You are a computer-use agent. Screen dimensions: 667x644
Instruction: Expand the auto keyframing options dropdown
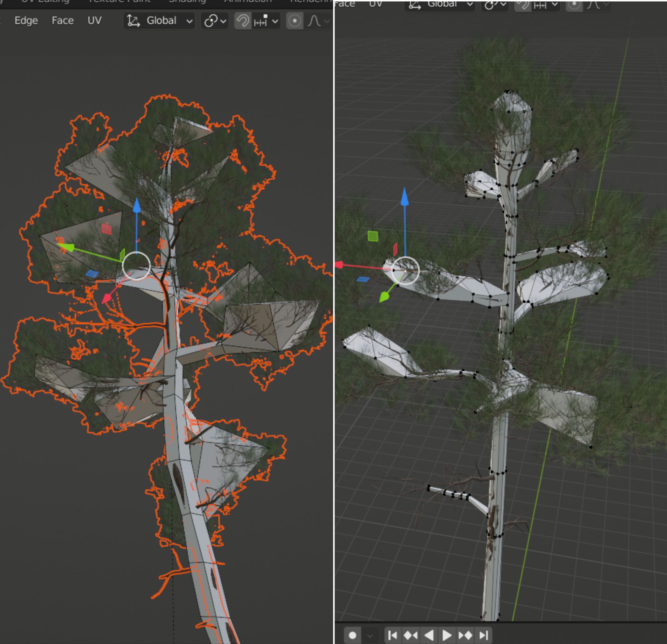[x=370, y=635]
